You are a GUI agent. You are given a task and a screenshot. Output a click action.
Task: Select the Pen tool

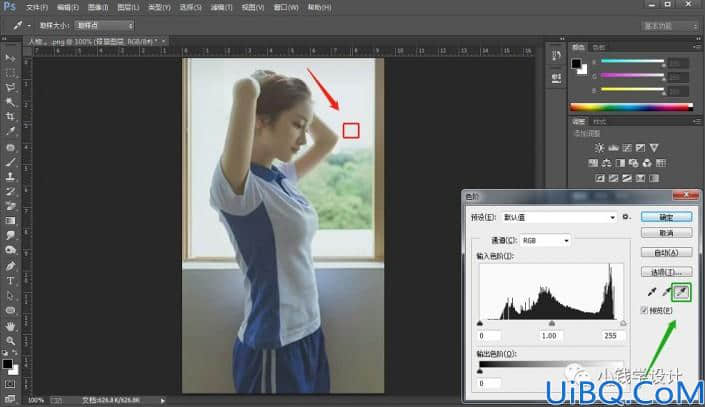coord(10,266)
